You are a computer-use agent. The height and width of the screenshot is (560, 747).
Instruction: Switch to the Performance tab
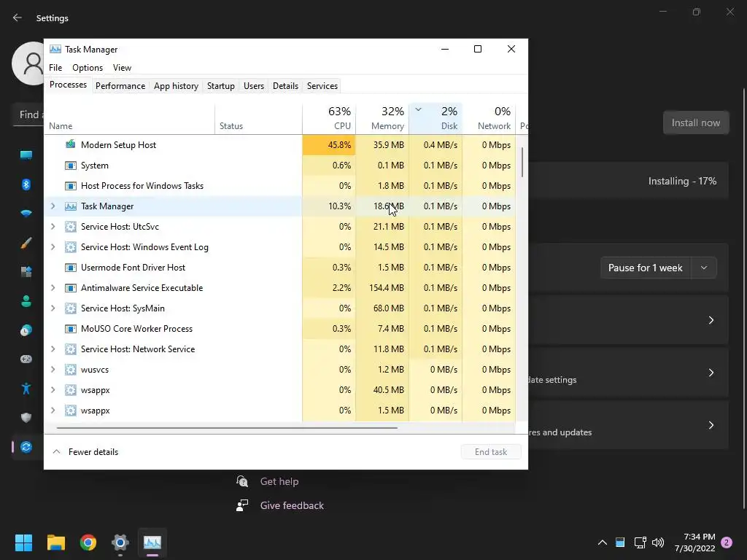(120, 86)
